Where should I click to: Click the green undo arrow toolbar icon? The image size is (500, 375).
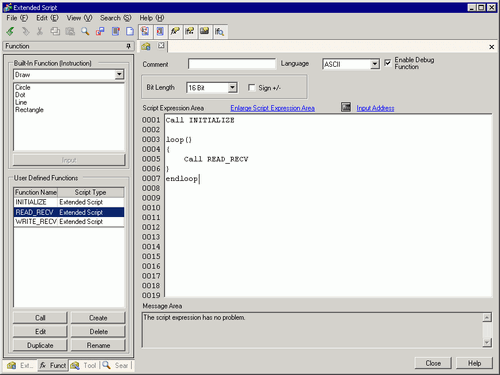click(10, 31)
